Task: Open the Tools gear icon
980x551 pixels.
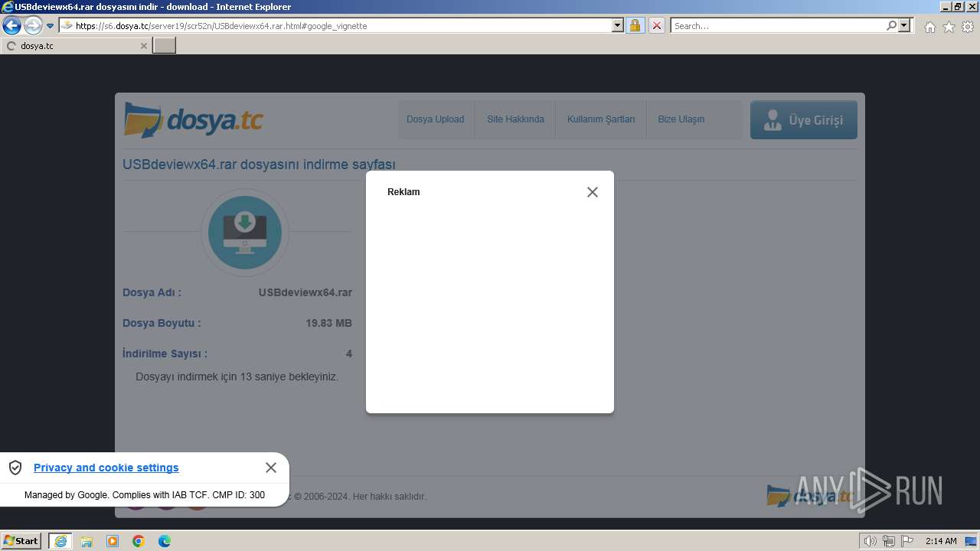Action: (x=968, y=27)
